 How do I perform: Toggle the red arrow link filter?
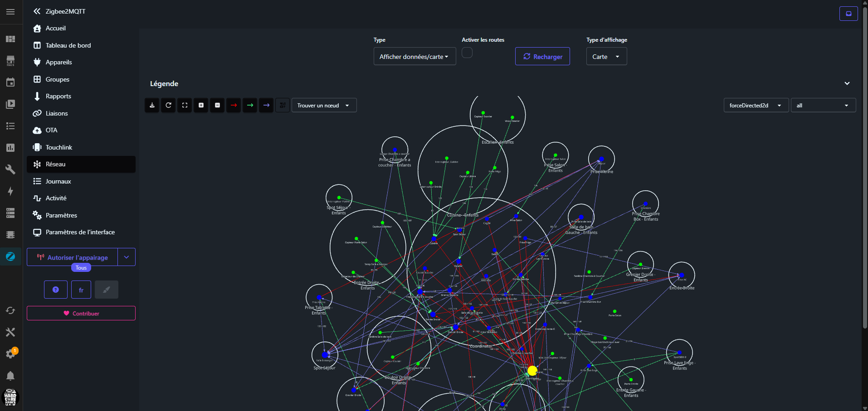pos(234,105)
